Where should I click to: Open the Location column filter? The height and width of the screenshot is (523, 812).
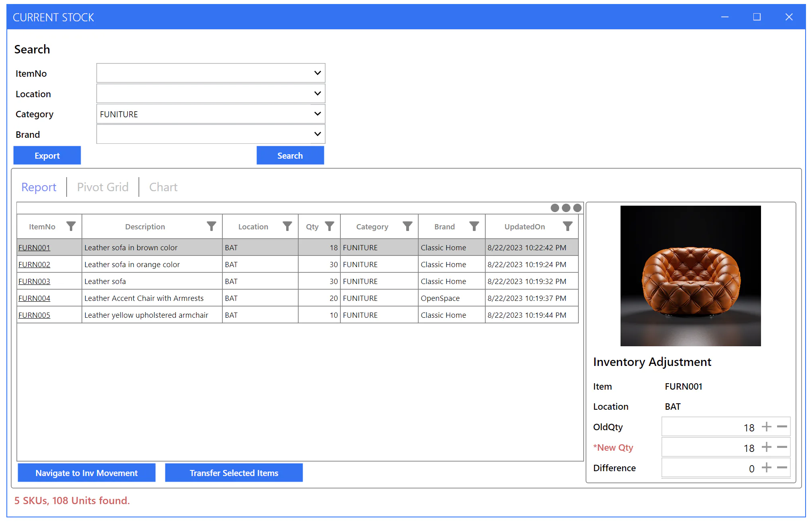click(x=287, y=227)
